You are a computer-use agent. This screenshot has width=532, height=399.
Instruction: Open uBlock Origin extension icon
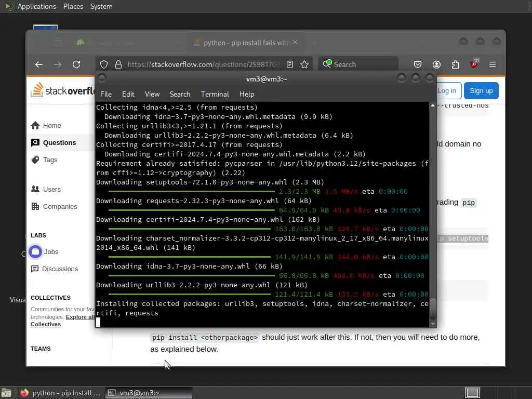coord(474,64)
